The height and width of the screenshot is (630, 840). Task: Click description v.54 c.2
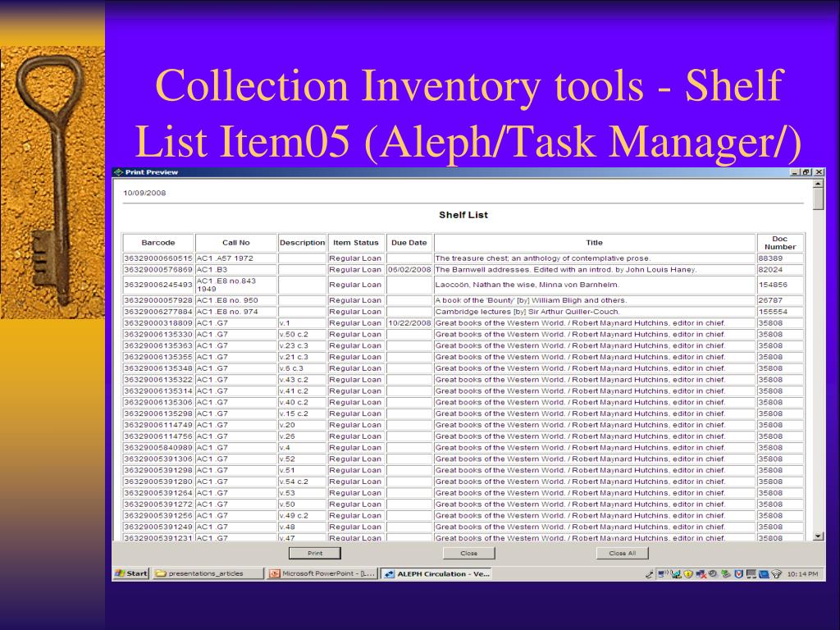(294, 482)
